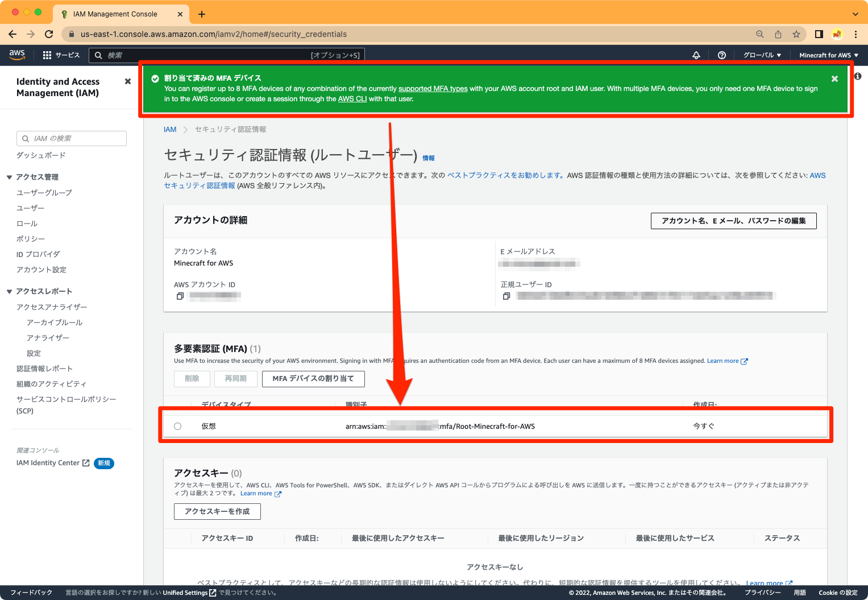
Task: Select ユーザー in the IAM sidebar
Action: (x=30, y=208)
